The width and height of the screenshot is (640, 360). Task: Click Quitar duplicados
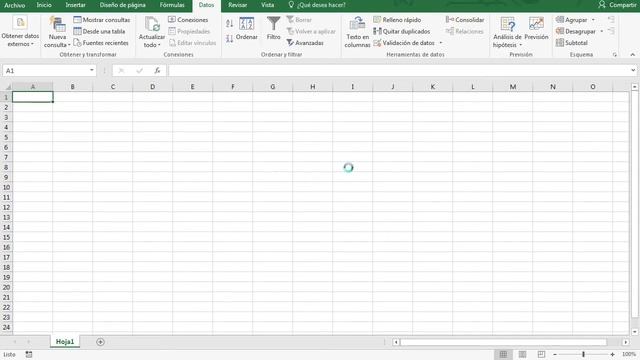402,31
